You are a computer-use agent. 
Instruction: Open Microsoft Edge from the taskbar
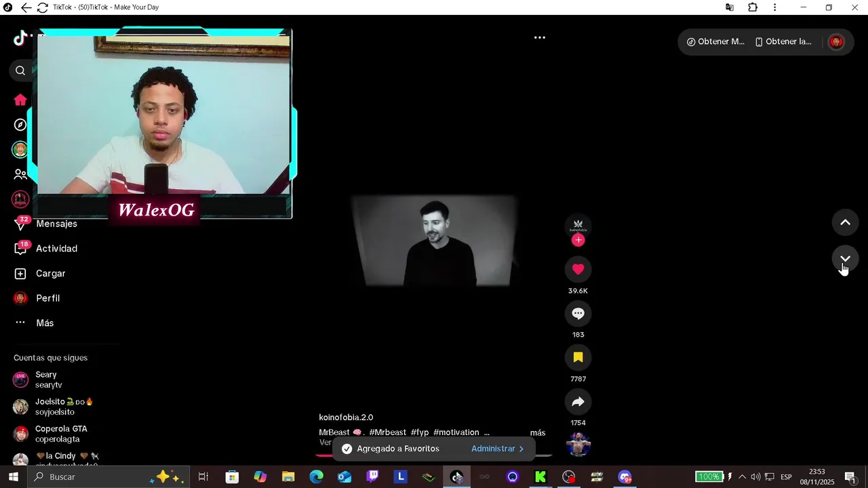[317, 477]
